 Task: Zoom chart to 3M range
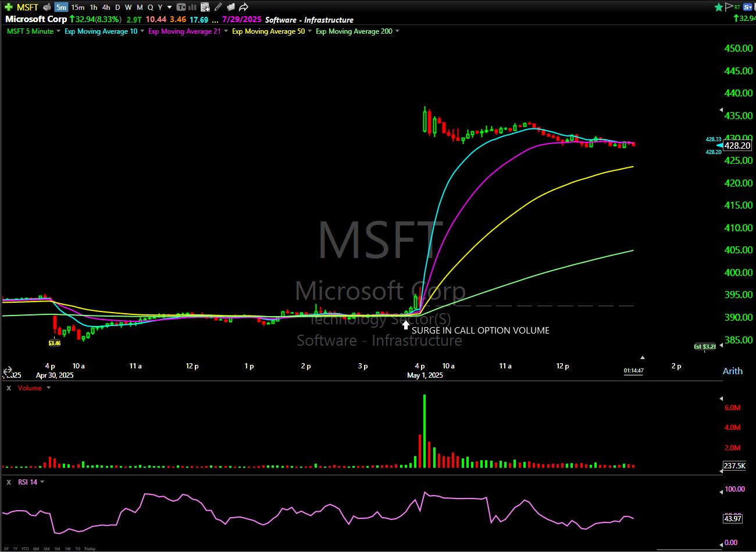47,549
